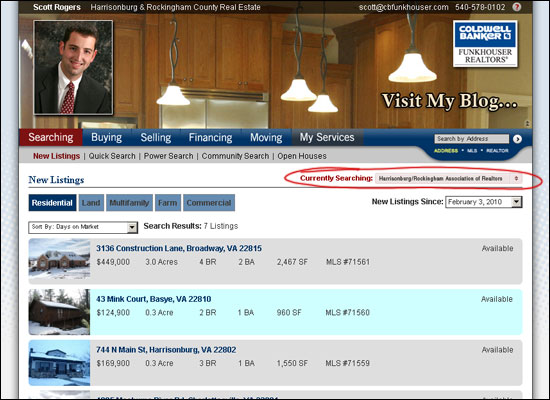Viewport: 550px width, 400px height.
Task: Select the ADDRESS search mode
Action: click(x=446, y=151)
